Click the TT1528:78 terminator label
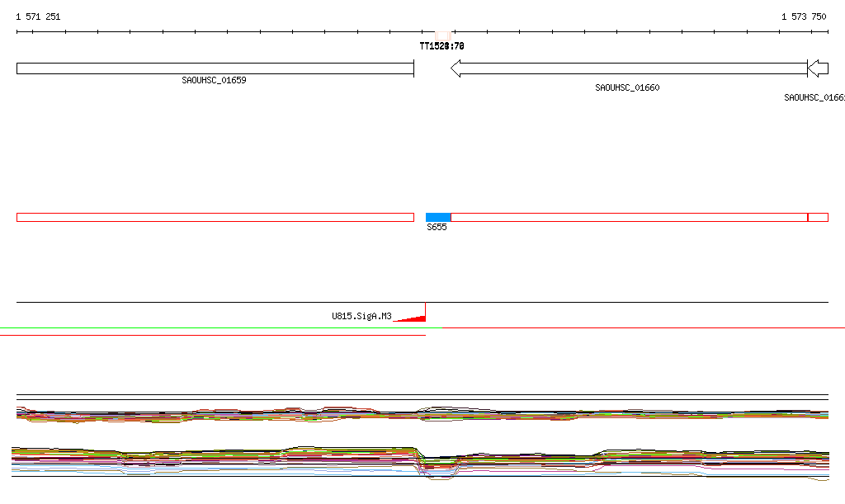The height and width of the screenshot is (504, 845). tap(441, 46)
